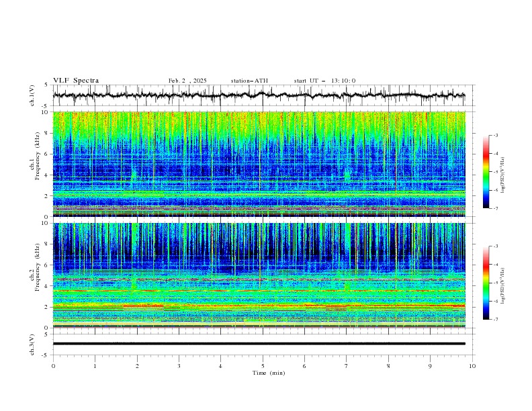Click inside the ch.1 spectrogram panel
Screen dimensions: 532x411
(x=259, y=164)
